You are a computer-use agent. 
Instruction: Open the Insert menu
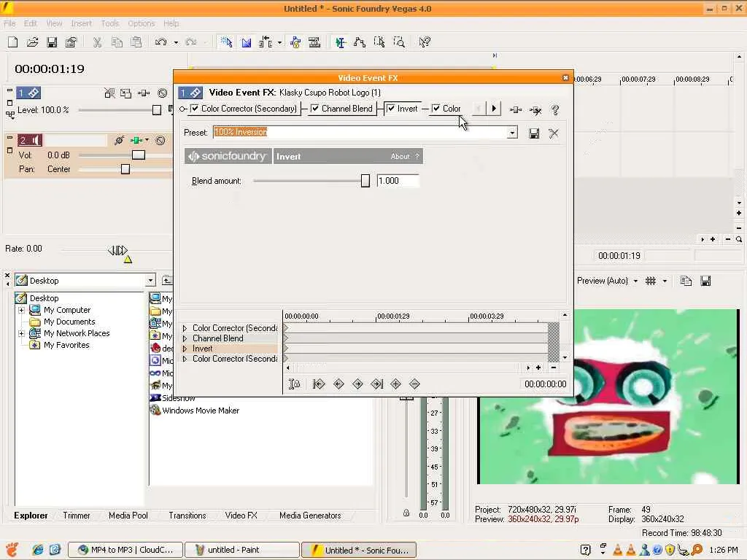tap(81, 23)
